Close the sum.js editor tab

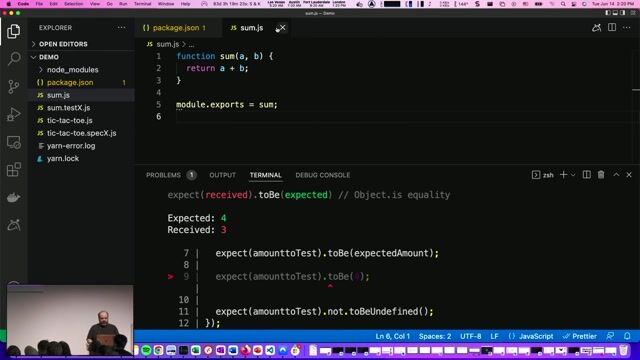pyautogui.click(x=282, y=28)
